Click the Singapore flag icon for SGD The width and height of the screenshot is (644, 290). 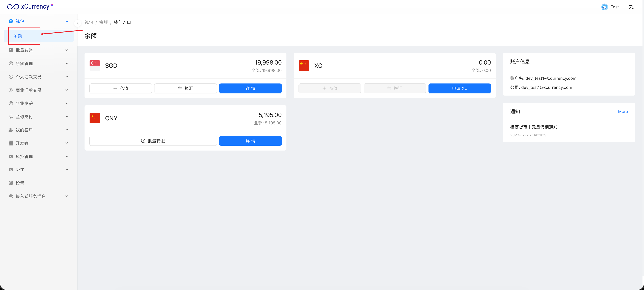point(95,66)
